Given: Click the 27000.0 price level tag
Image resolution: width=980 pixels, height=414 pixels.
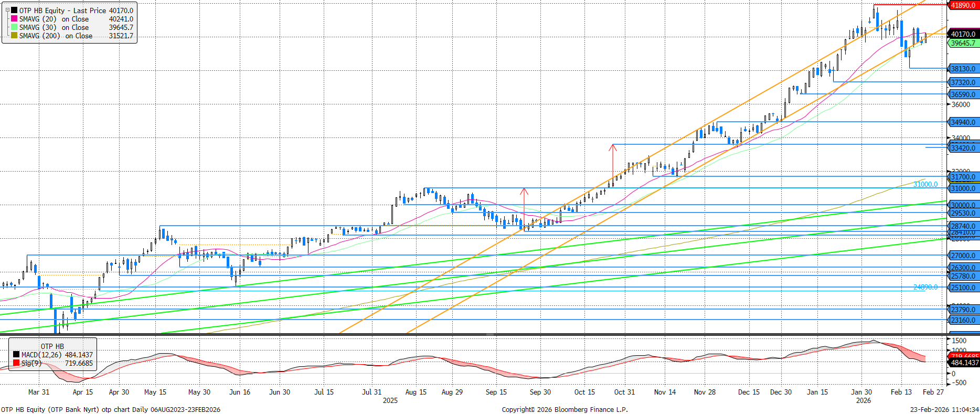Looking at the screenshot, I should [963, 256].
